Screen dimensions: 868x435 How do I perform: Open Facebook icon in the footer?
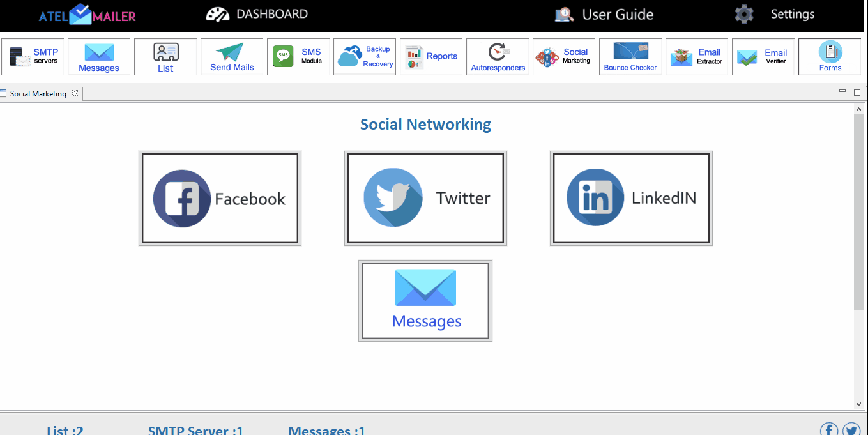(x=829, y=431)
